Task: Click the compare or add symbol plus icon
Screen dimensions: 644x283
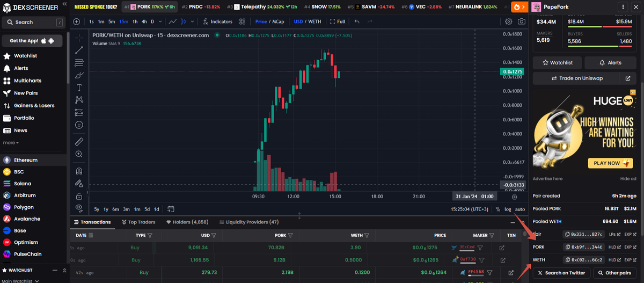Action: click(76, 21)
